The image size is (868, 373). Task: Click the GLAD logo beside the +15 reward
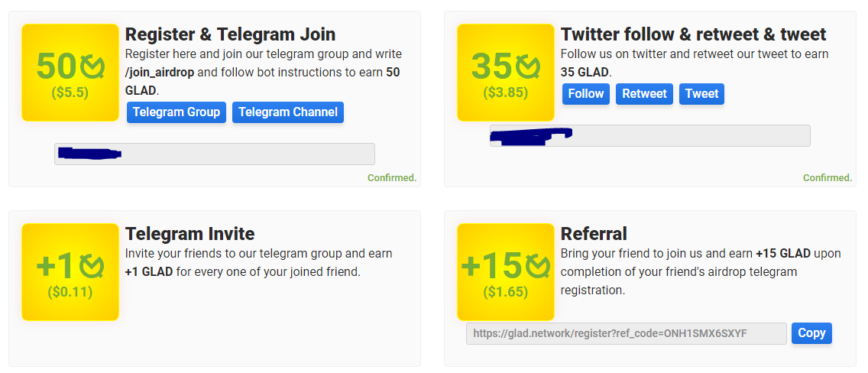coord(537,266)
